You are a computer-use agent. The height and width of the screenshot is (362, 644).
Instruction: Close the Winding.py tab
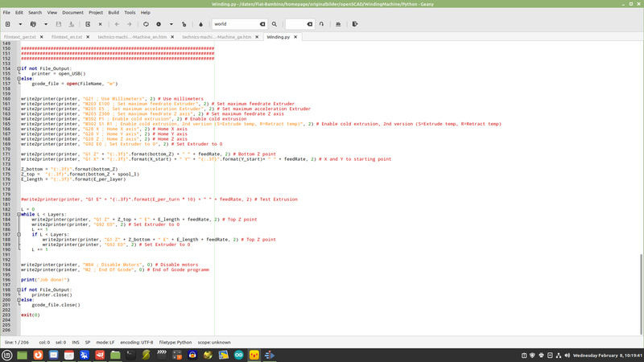click(x=296, y=37)
